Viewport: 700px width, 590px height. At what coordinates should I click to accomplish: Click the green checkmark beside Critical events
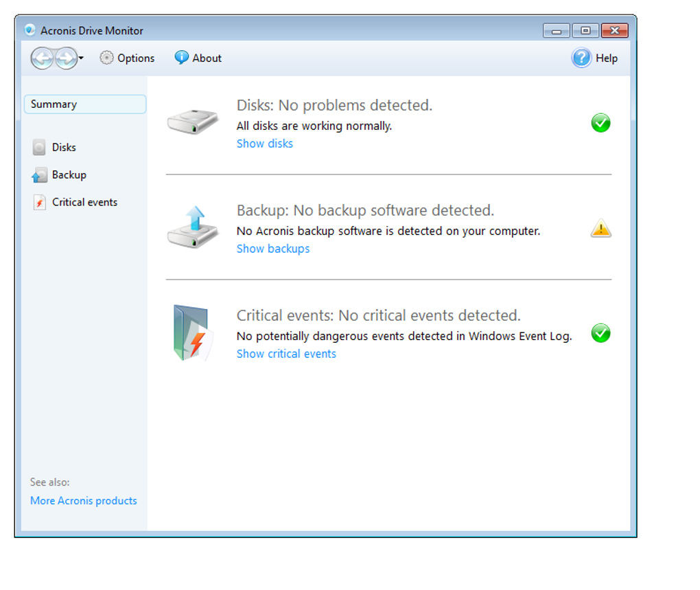601,333
